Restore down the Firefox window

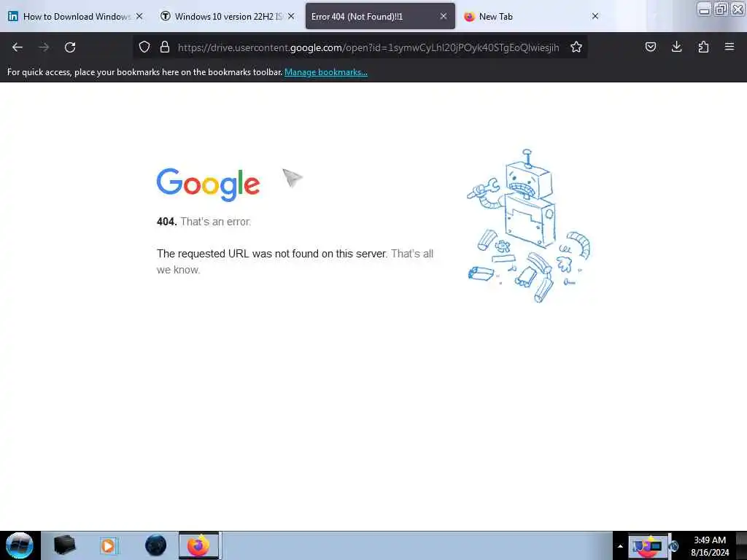click(x=721, y=9)
